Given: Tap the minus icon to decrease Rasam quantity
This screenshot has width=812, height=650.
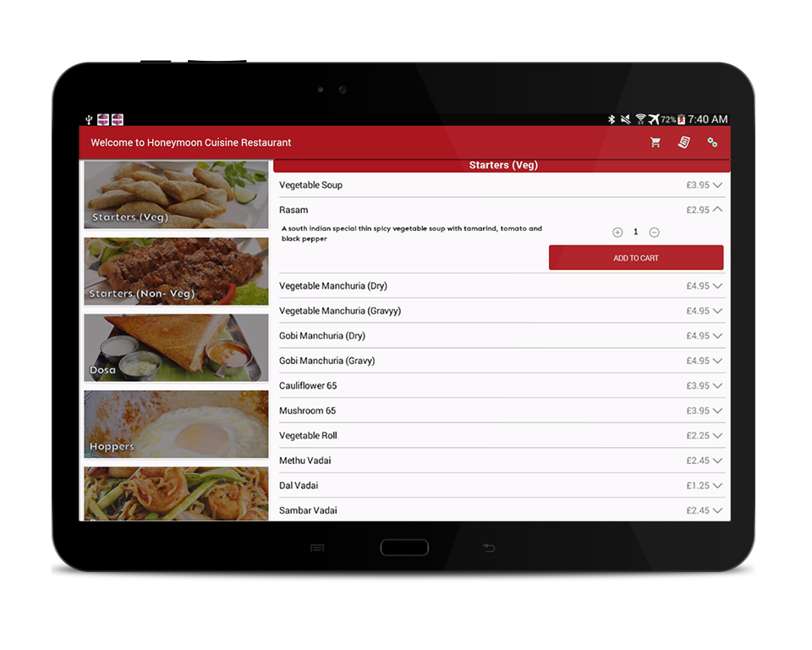Looking at the screenshot, I should [x=654, y=231].
